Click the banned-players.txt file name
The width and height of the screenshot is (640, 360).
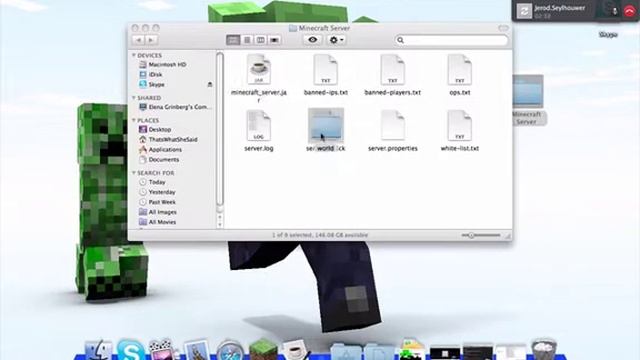393,93
